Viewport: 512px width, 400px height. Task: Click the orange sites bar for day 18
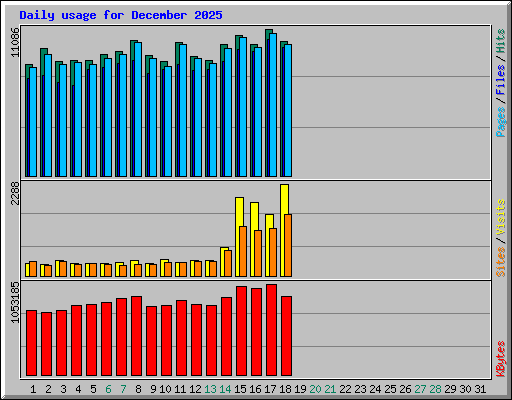point(288,245)
